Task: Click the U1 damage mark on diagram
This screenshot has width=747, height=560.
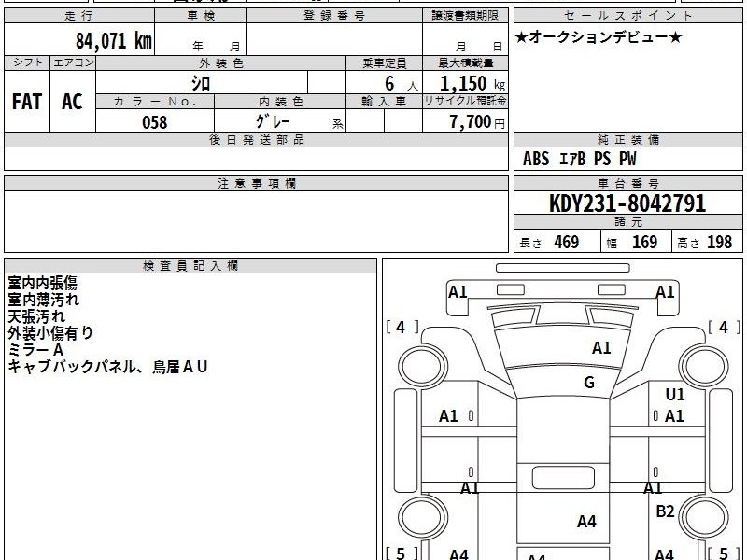Action: pyautogui.click(x=675, y=394)
